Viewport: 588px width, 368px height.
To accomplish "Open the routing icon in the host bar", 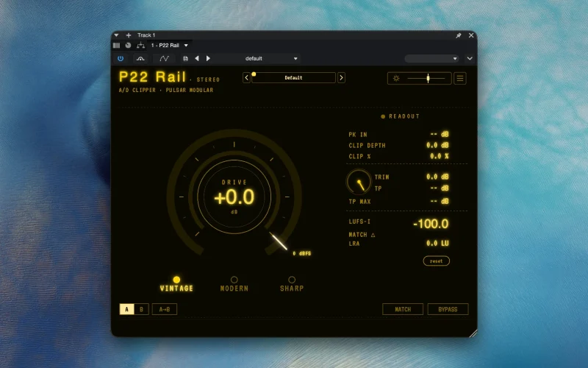I will point(140,46).
